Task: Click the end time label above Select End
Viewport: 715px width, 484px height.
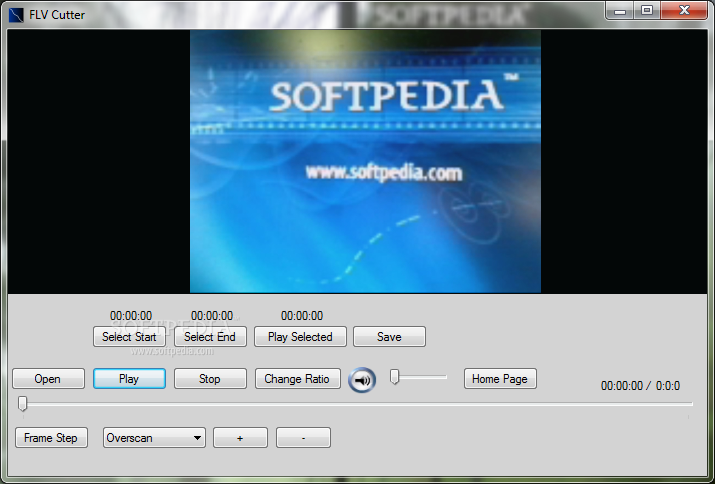Action: pyautogui.click(x=212, y=316)
